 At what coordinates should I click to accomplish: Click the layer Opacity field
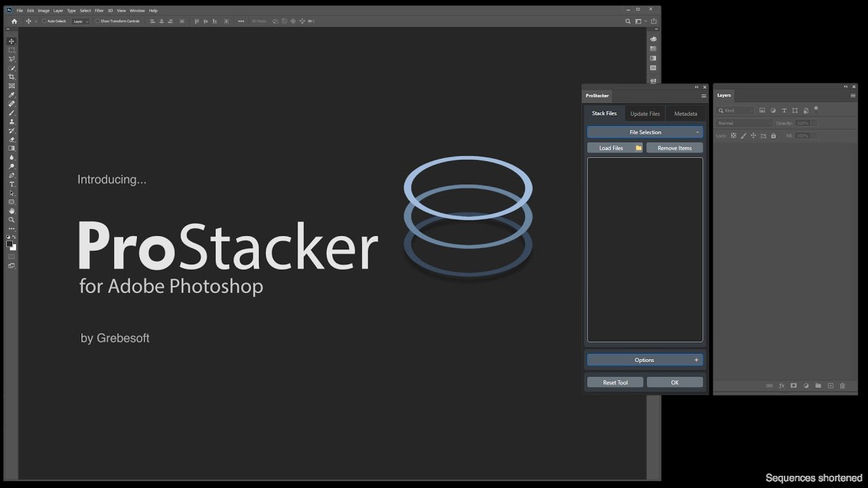point(802,123)
